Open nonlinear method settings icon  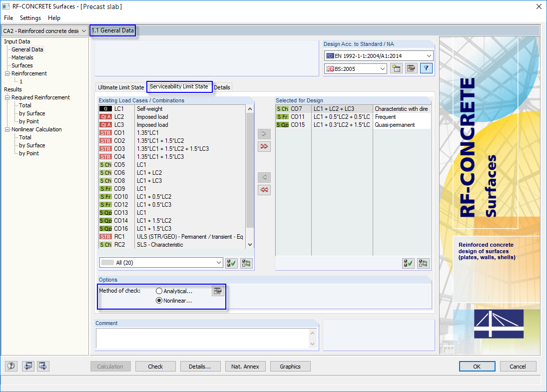click(218, 291)
